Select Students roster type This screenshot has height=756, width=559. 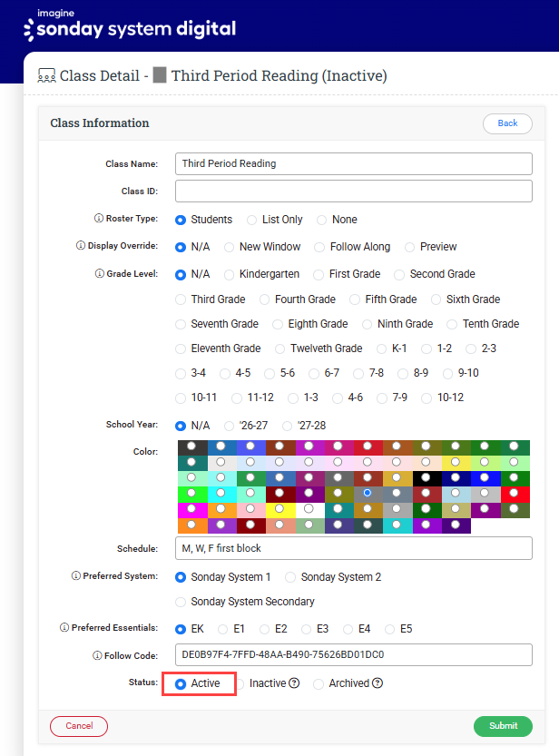click(181, 220)
